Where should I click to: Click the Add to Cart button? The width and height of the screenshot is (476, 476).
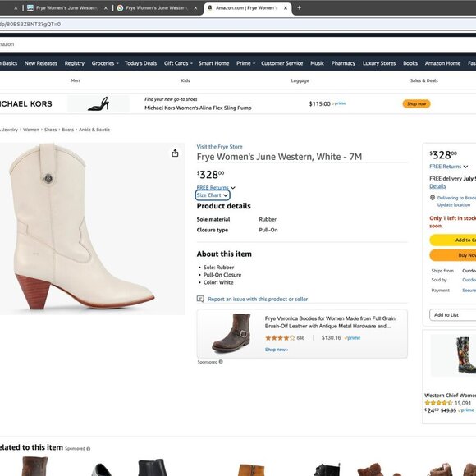point(453,240)
